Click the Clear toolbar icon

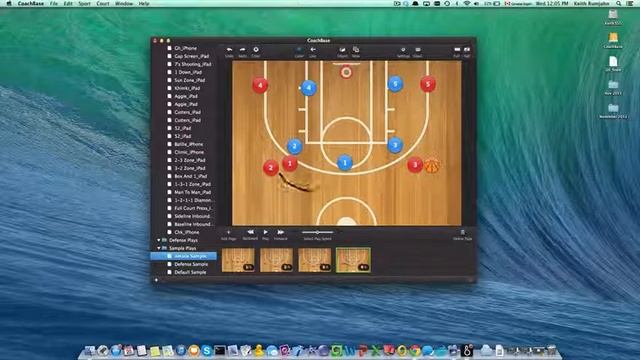coord(256,50)
